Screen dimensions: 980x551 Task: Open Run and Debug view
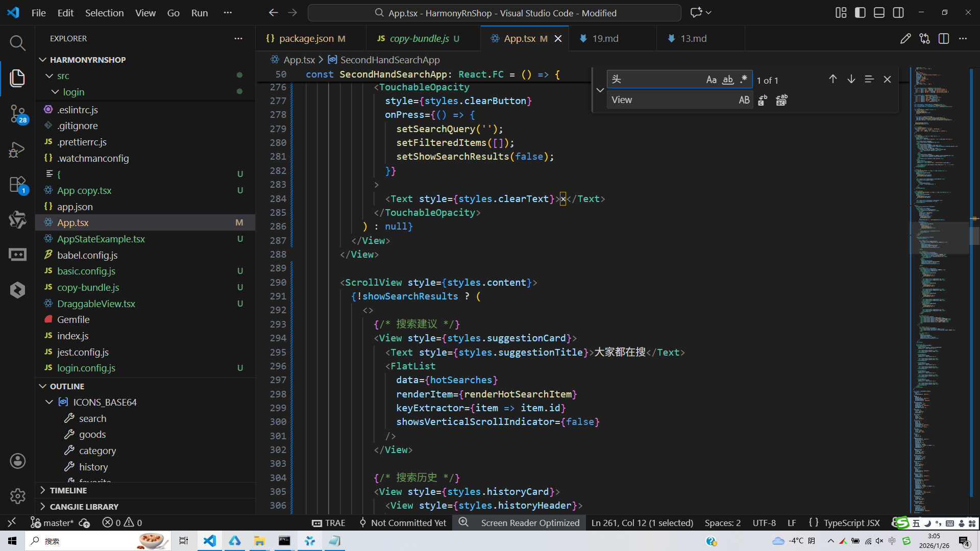(x=17, y=149)
